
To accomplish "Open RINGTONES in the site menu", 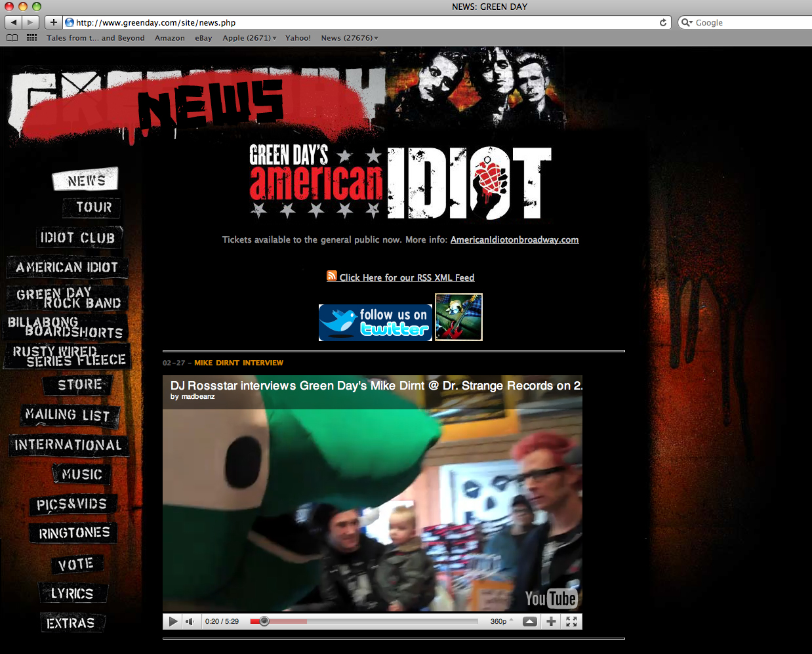I will point(73,533).
